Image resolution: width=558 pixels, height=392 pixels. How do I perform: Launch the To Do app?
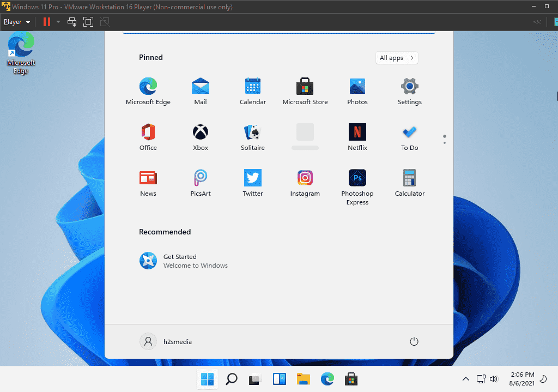pyautogui.click(x=410, y=137)
